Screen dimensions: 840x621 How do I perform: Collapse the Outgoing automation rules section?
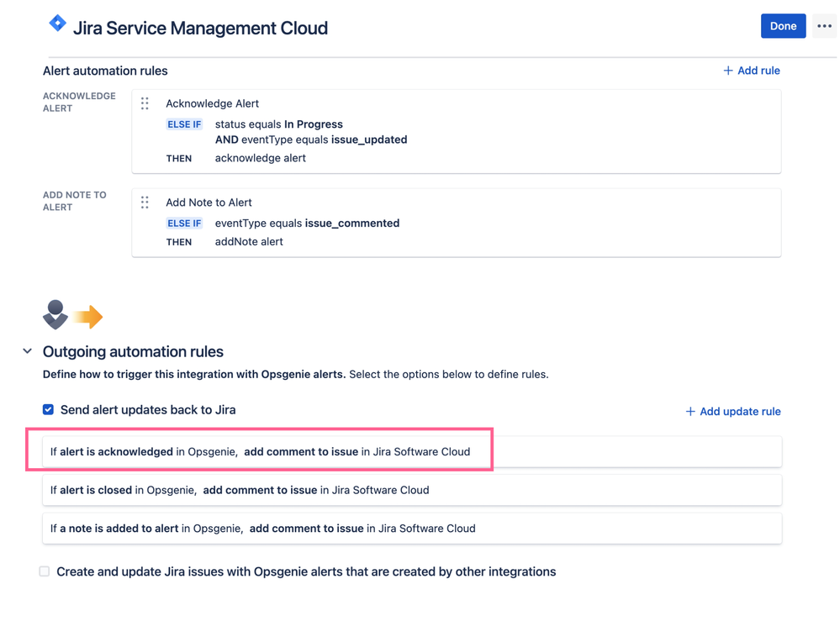27,351
